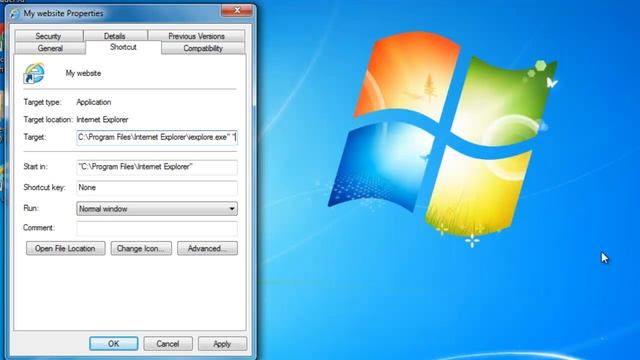640x360 pixels.
Task: Click the Open File Location button
Action: point(65,249)
